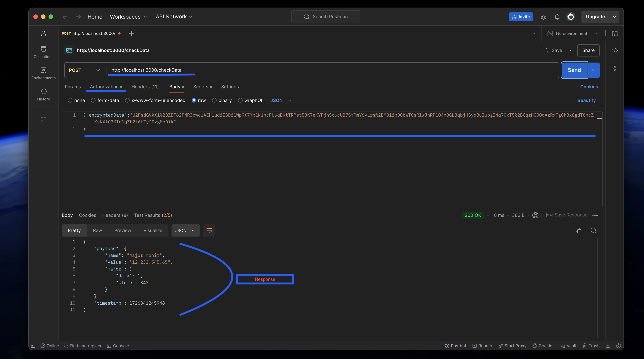The width and height of the screenshot is (644, 359).
Task: Copy the response body with copy icon
Action: [x=578, y=230]
